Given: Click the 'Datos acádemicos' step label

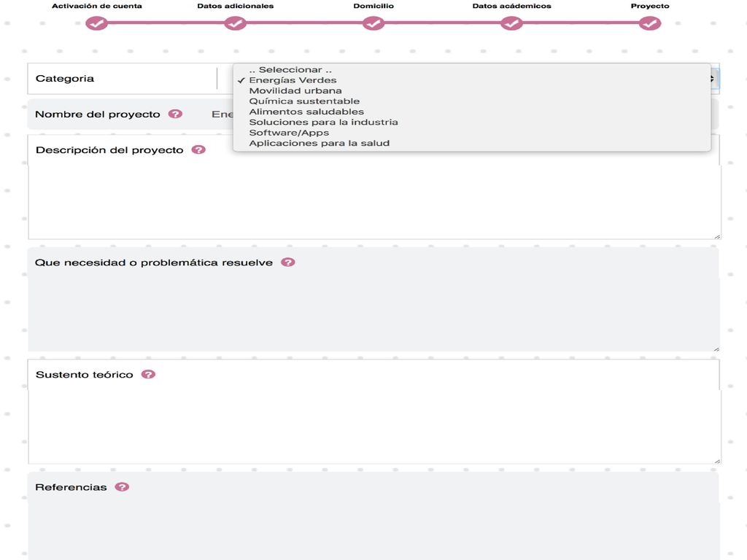Looking at the screenshot, I should (x=511, y=6).
